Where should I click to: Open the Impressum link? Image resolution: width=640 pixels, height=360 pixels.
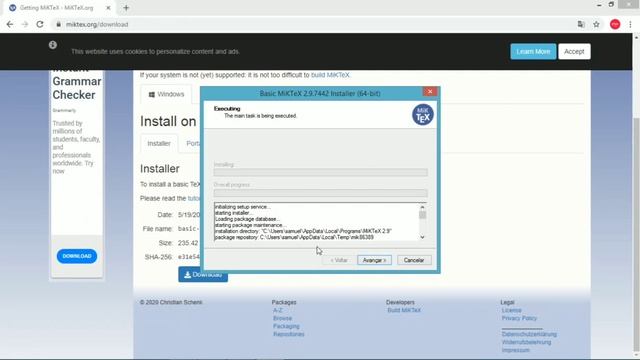(516, 350)
